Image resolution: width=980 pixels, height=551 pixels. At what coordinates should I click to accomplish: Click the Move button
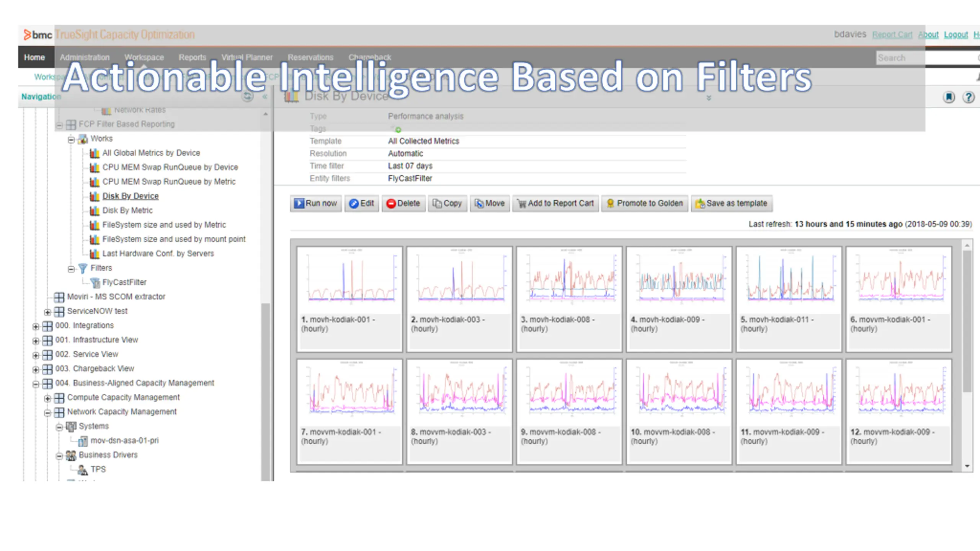click(490, 203)
